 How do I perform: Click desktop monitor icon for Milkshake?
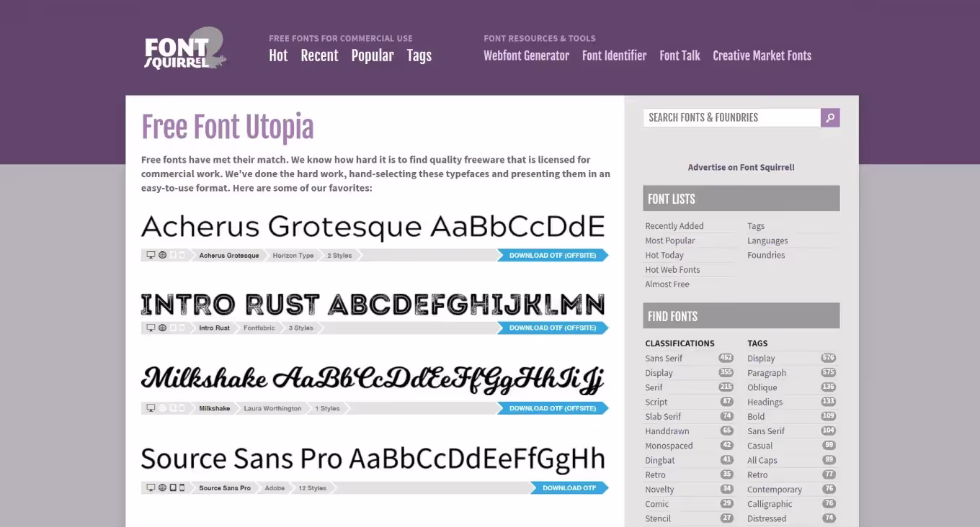[x=151, y=408]
